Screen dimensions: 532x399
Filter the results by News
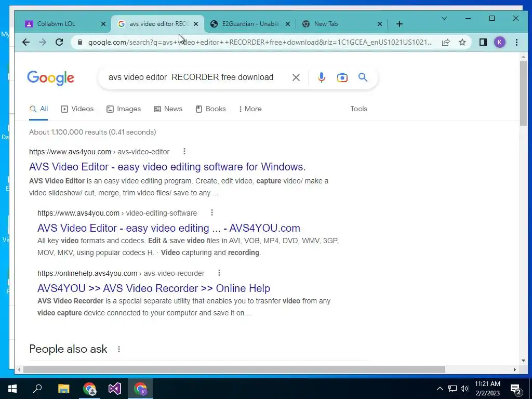pyautogui.click(x=168, y=109)
